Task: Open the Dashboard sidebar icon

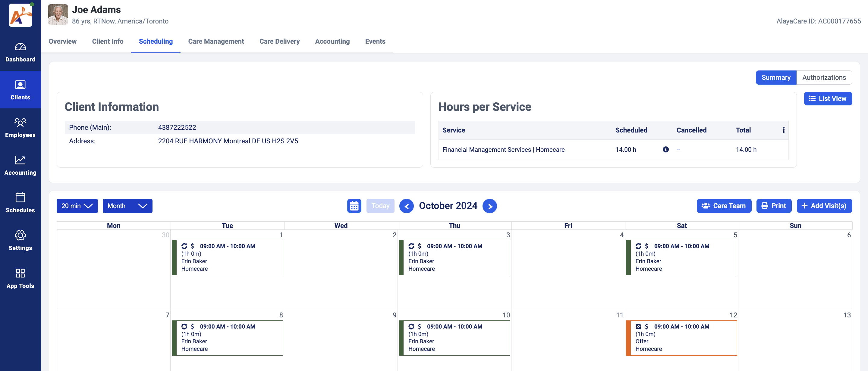Action: (x=20, y=52)
